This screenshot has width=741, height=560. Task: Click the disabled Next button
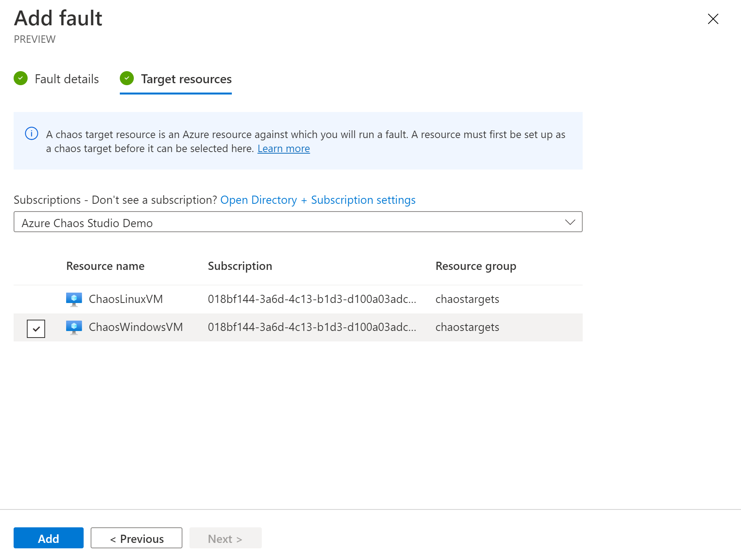(x=225, y=538)
